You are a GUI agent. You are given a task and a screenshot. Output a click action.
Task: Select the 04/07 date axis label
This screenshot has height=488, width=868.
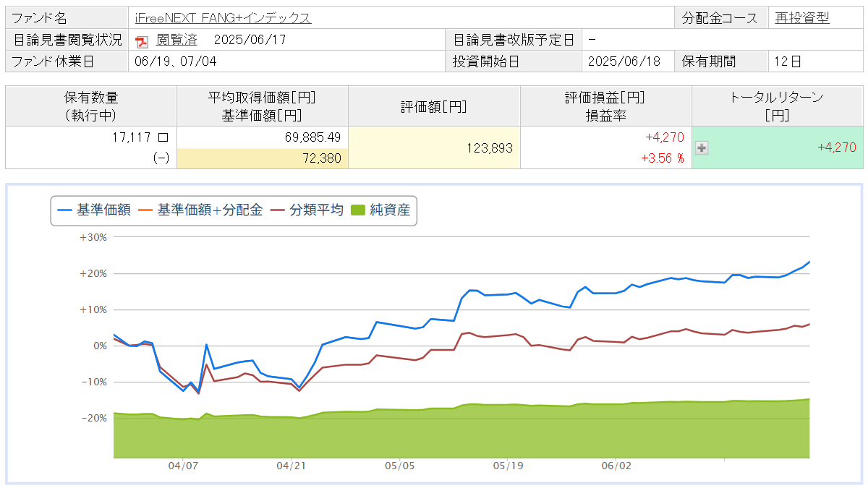(x=184, y=466)
